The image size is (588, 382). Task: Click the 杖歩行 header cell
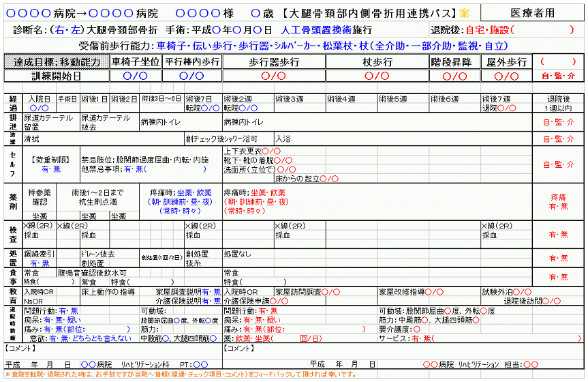tap(377, 61)
